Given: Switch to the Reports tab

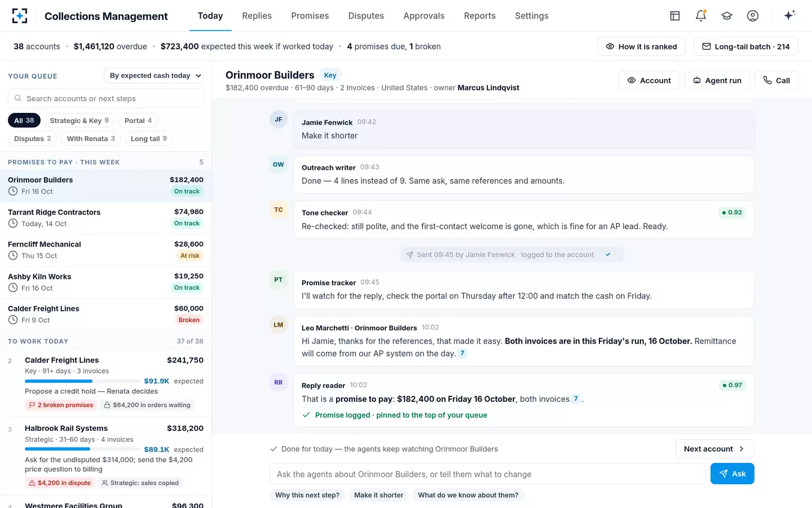Looking at the screenshot, I should click(480, 16).
